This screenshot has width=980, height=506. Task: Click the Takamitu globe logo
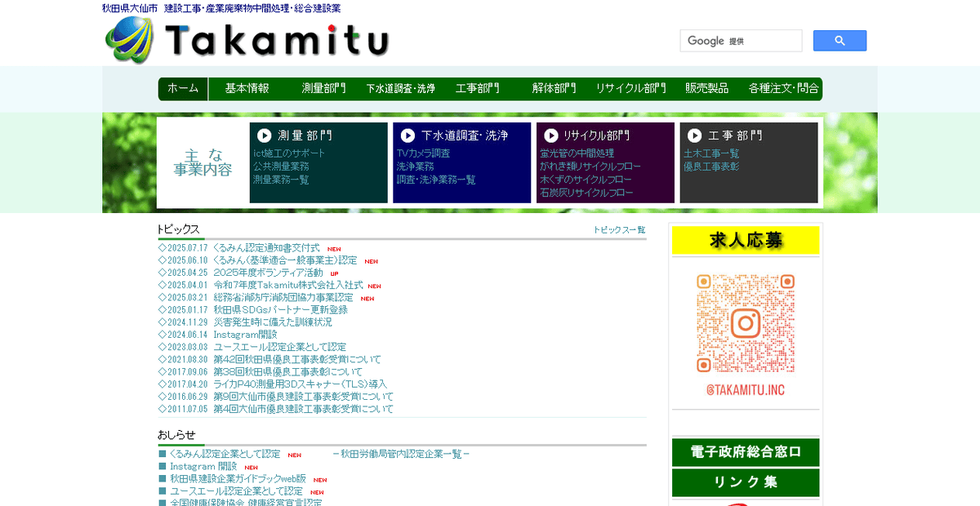pyautogui.click(x=131, y=39)
